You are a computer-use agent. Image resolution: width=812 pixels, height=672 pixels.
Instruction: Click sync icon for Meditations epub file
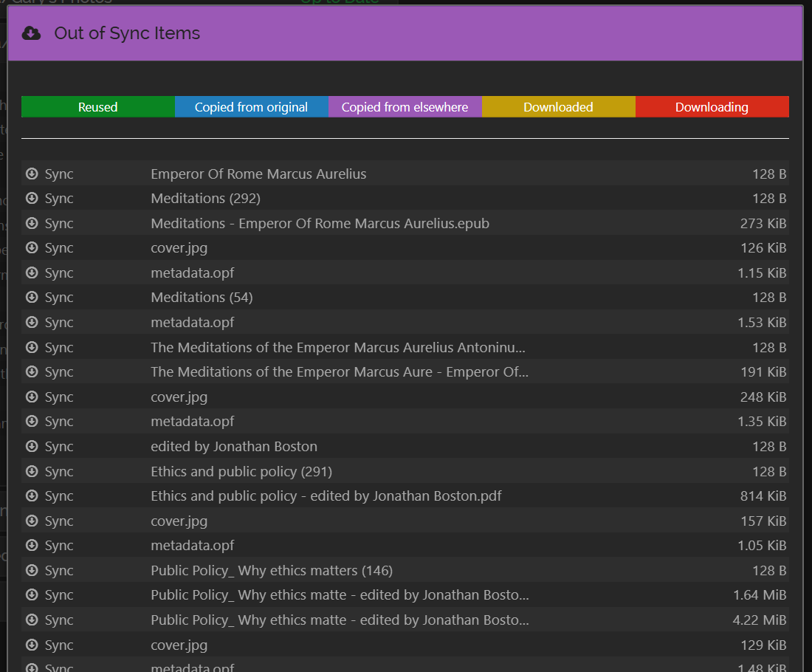pos(32,224)
